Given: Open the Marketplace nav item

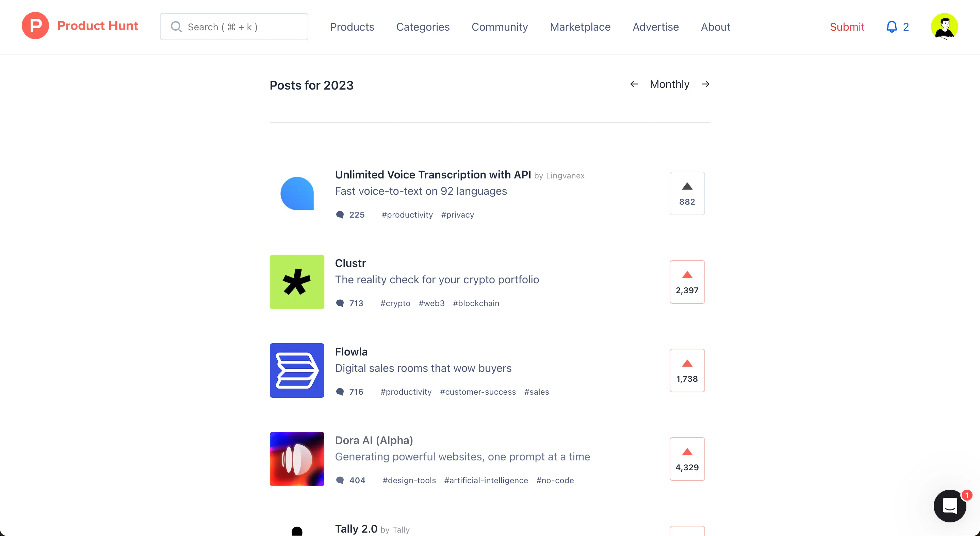Looking at the screenshot, I should (x=580, y=27).
